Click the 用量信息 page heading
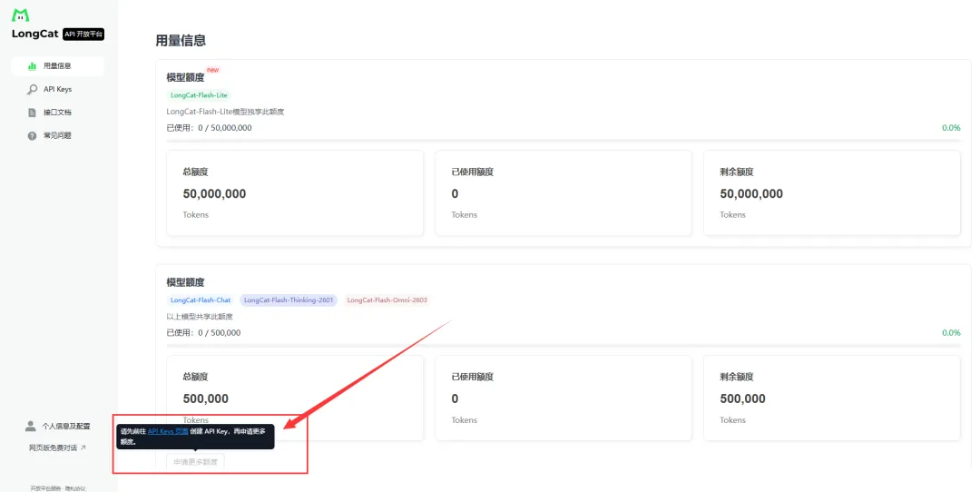Viewport: 980px width, 492px height. point(181,41)
